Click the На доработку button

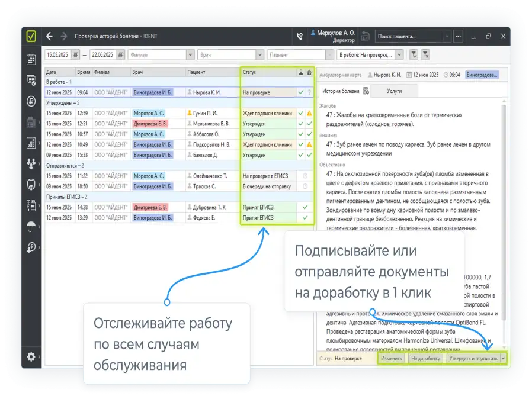pos(425,358)
